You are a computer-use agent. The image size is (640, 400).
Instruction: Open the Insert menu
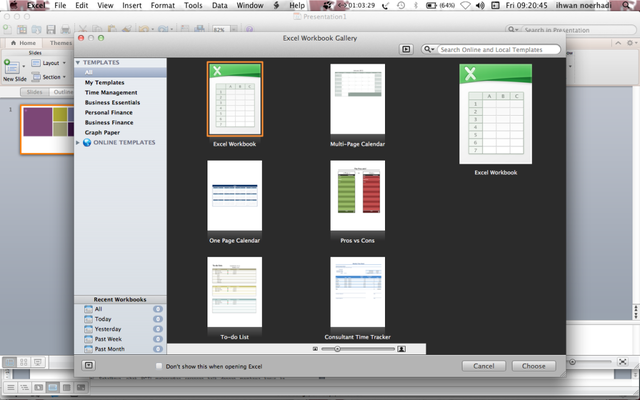[132, 5]
